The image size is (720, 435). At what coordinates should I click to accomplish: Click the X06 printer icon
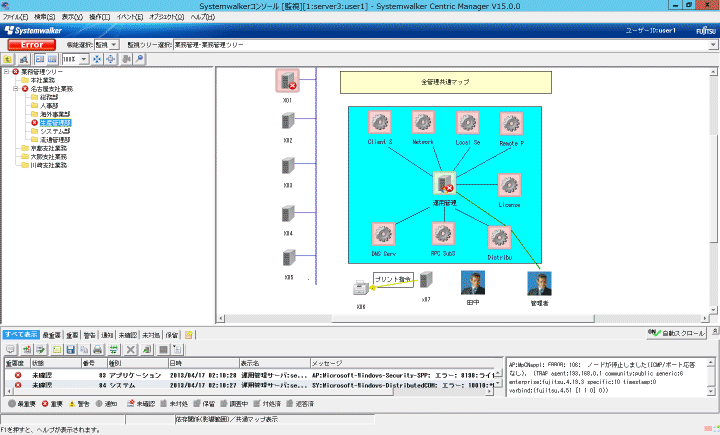coord(361,289)
